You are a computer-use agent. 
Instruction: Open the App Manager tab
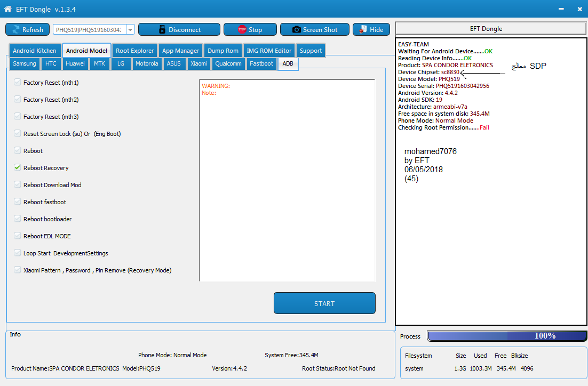180,51
